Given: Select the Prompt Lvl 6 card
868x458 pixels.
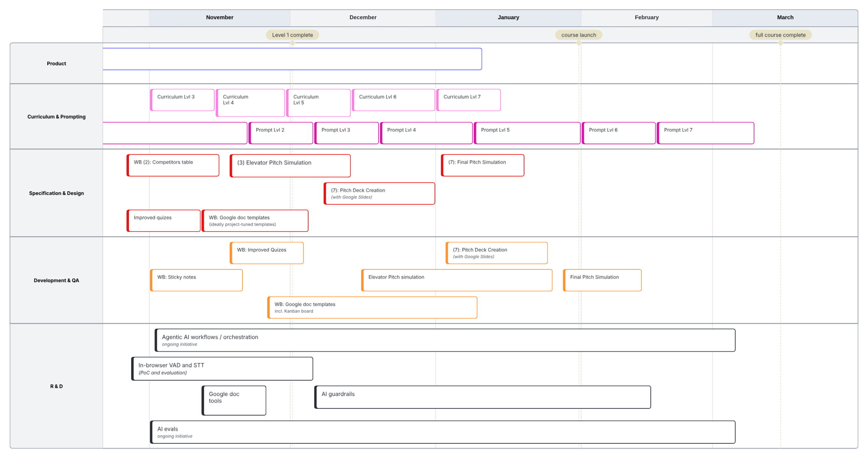Looking at the screenshot, I should [x=619, y=133].
